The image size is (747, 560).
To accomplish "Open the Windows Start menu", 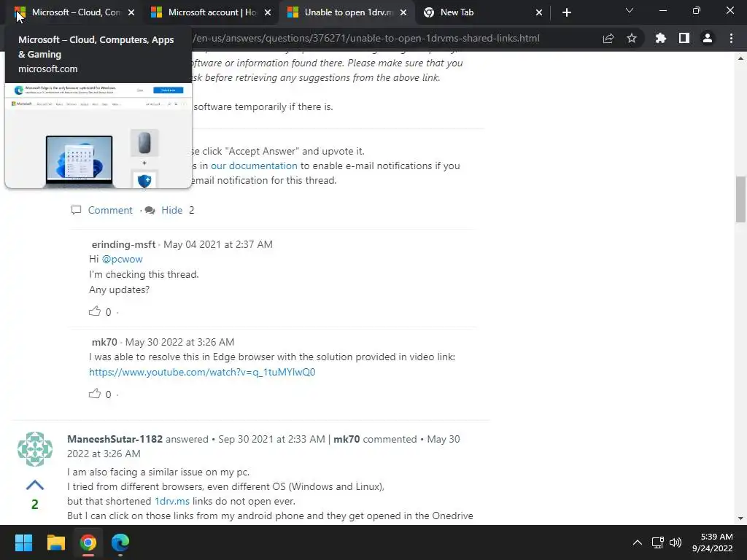I will click(23, 542).
